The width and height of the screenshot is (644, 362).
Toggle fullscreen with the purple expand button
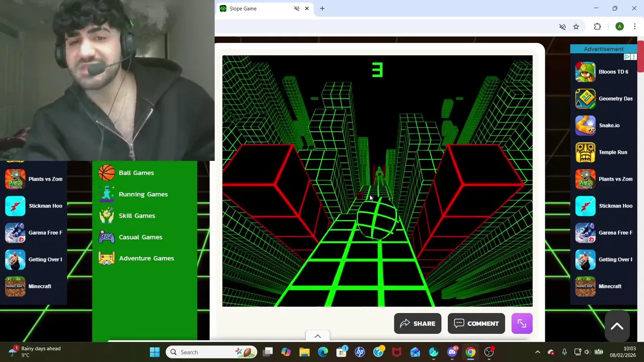point(522,324)
